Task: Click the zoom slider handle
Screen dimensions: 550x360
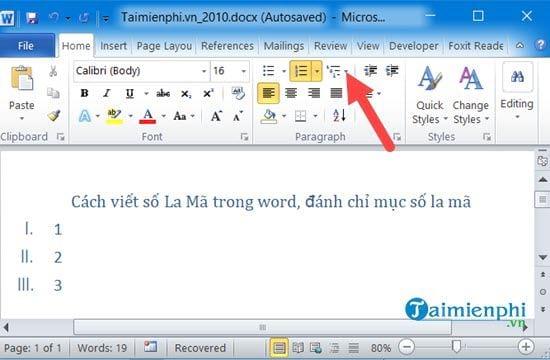Action: click(456, 347)
